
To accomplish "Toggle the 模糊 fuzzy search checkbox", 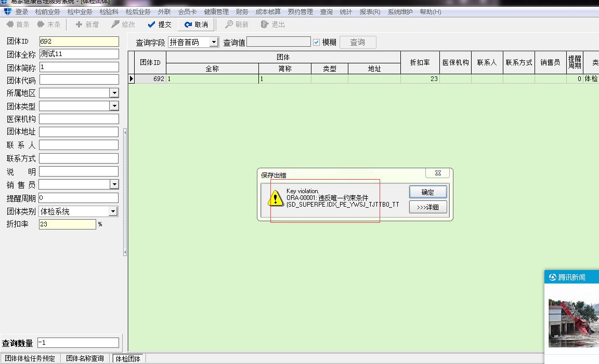I will coord(316,43).
